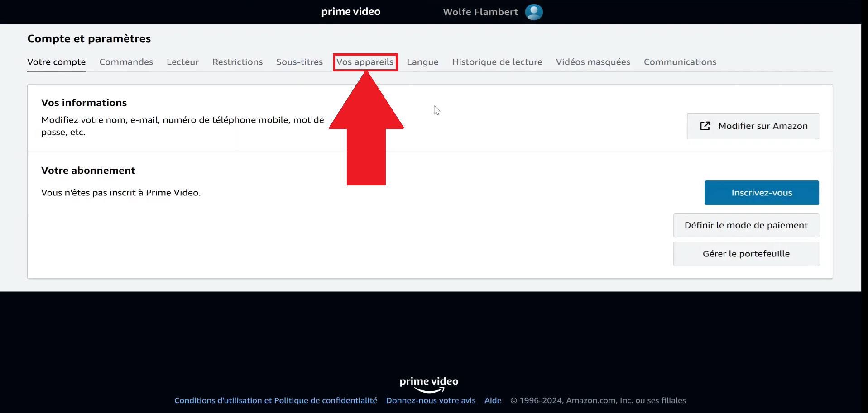Viewport: 868px width, 413px height.
Task: Click Définir le mode de paiement
Action: point(746,225)
